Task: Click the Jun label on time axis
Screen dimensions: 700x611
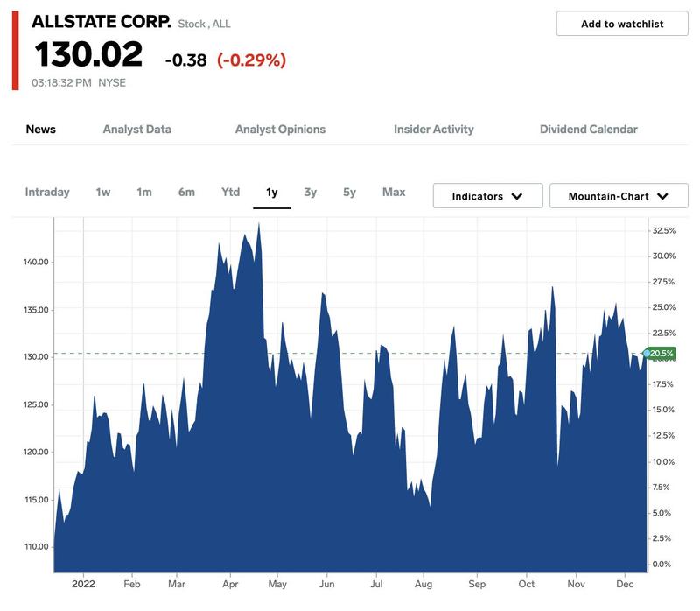Action: (326, 584)
